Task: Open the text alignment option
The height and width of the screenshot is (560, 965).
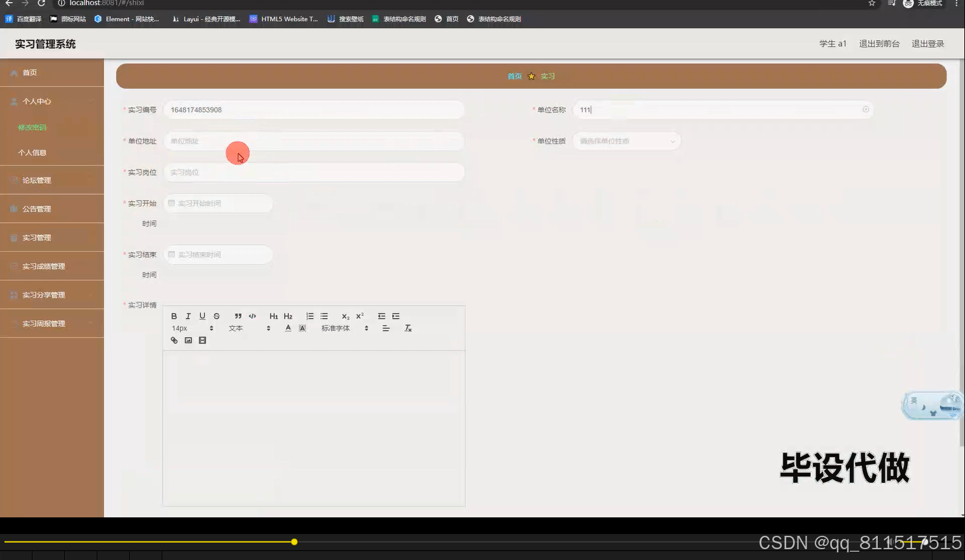Action: tap(386, 328)
